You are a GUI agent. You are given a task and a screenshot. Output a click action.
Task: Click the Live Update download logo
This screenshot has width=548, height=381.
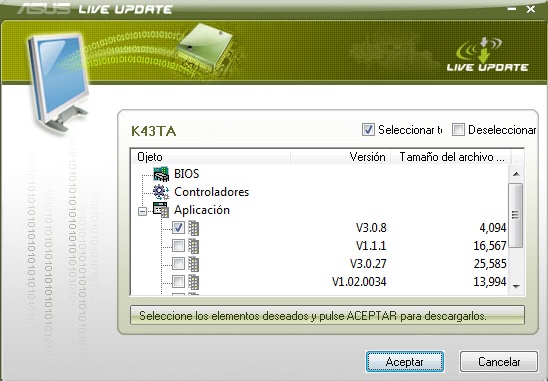(487, 55)
